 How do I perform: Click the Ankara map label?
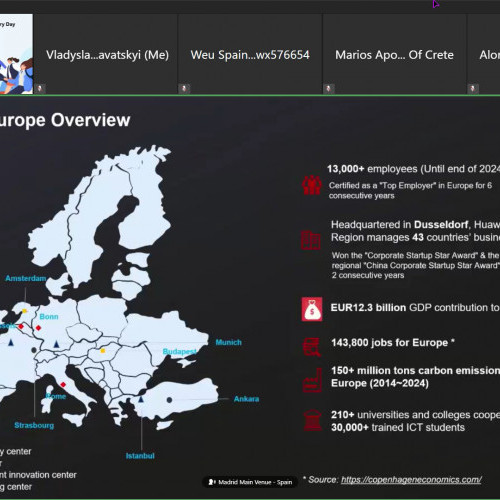point(246,399)
